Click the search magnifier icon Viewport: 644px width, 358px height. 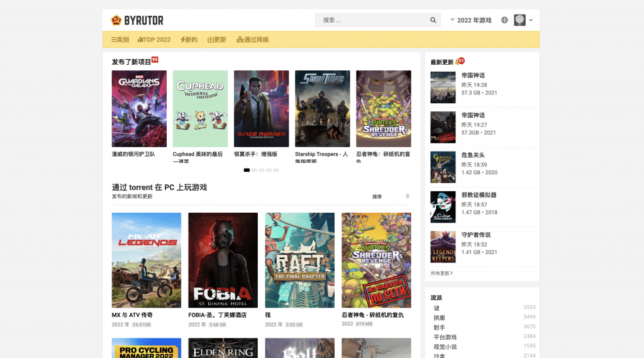point(433,20)
